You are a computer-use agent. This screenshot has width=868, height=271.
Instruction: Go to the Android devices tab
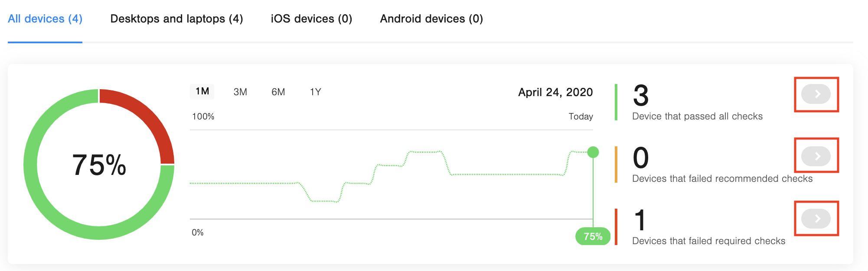click(x=431, y=19)
